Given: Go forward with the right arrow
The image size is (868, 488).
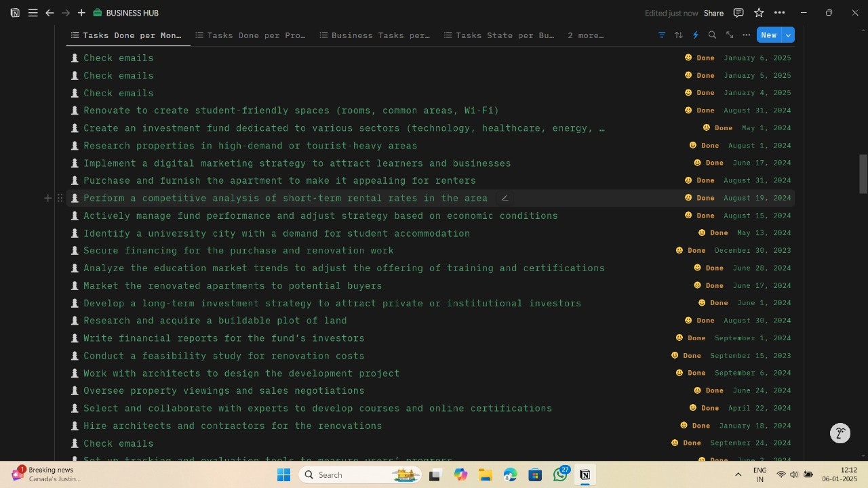Looking at the screenshot, I should click(x=66, y=13).
